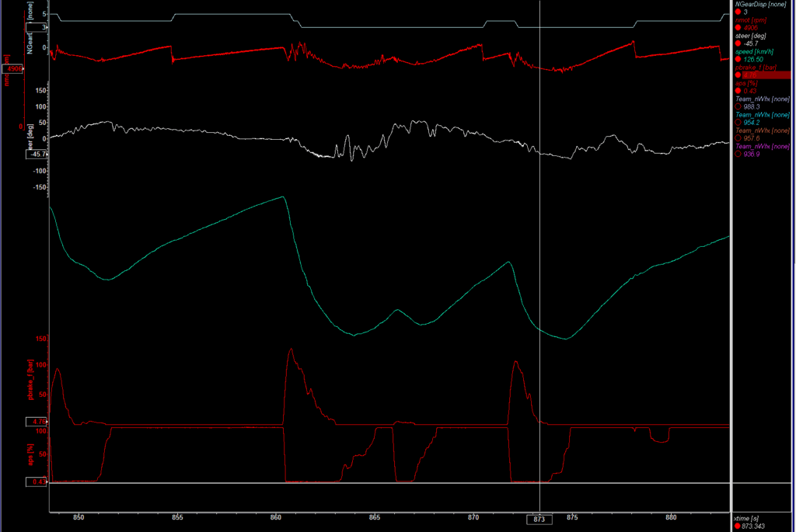This screenshot has width=796, height=532.
Task: Toggle the hollow circle for Team_nWhx 957.6
Action: pyautogui.click(x=738, y=138)
